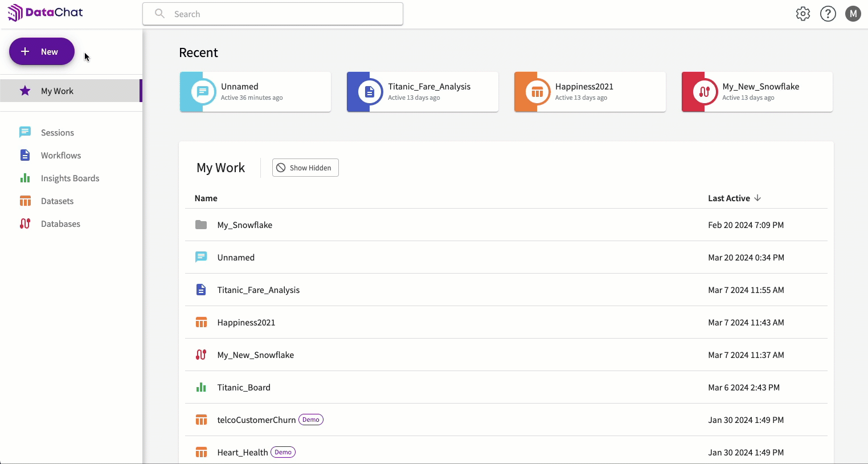The image size is (868, 464).
Task: Click the Insights Boards bar chart icon
Action: click(x=25, y=178)
